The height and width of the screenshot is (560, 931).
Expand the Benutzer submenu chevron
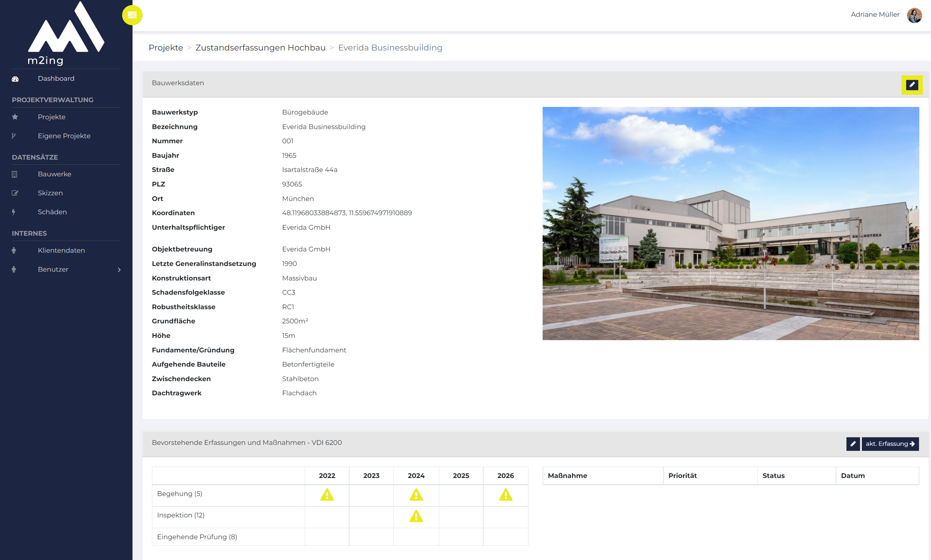pyautogui.click(x=119, y=270)
